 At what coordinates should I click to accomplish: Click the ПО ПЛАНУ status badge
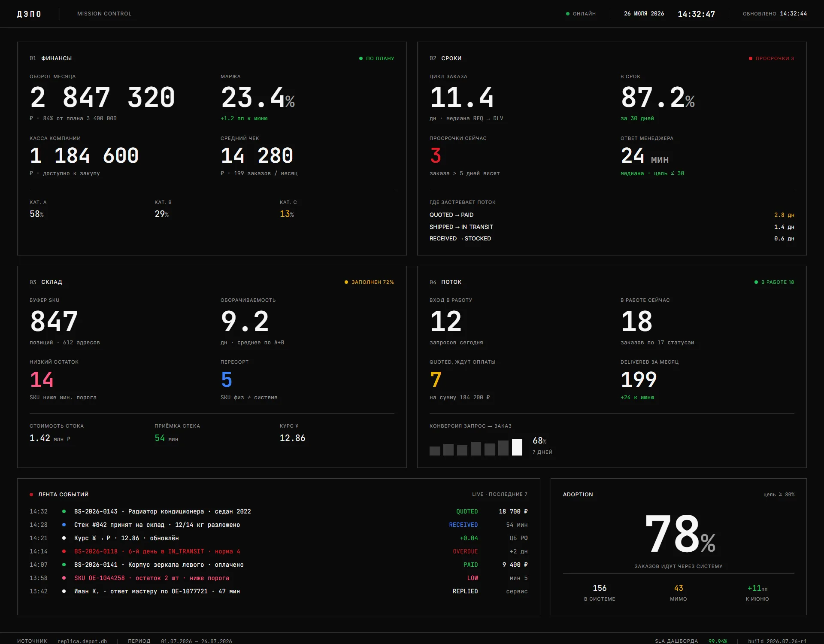click(377, 58)
